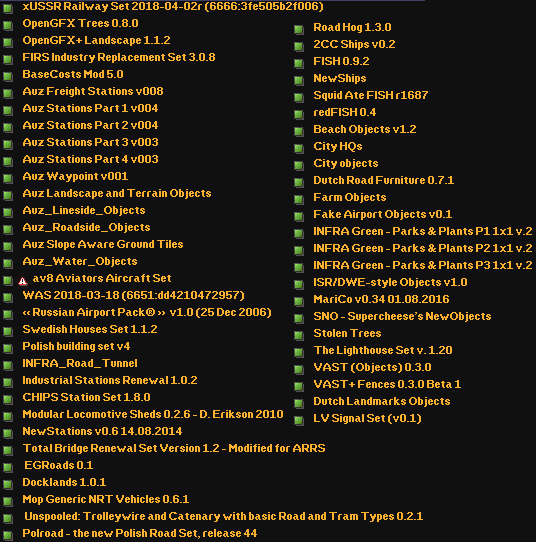Click green status square next to OpenGFX Trees 0.8.0

tap(8, 26)
